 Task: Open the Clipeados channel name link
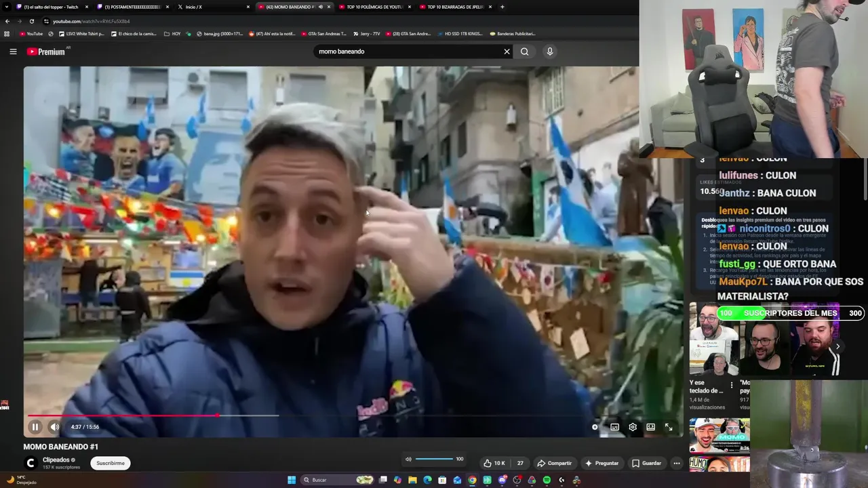coord(56,460)
